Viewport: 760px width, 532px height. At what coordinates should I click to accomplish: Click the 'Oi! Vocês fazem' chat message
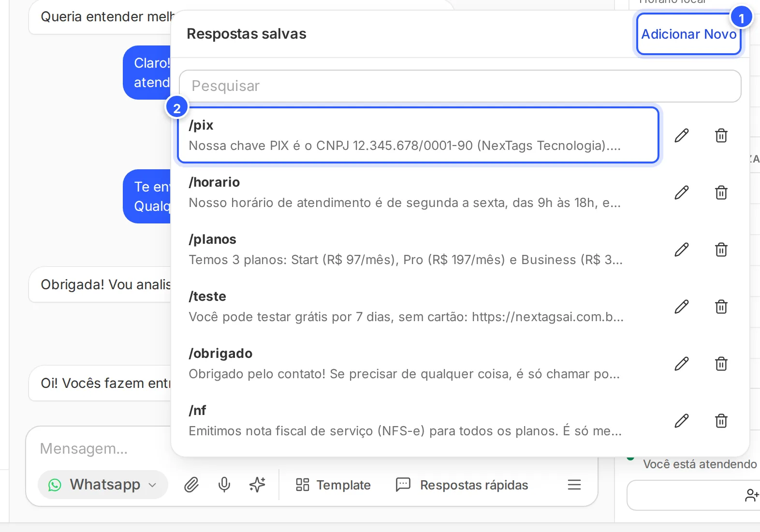coord(100,383)
